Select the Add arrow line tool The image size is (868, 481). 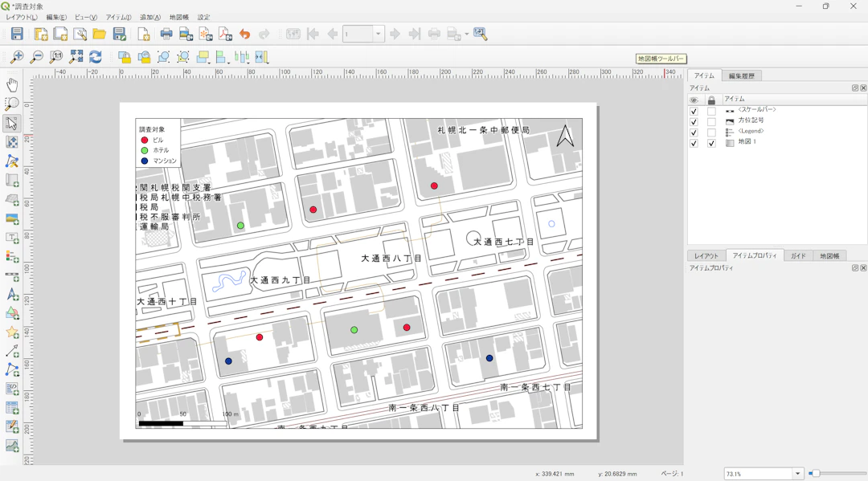11,352
